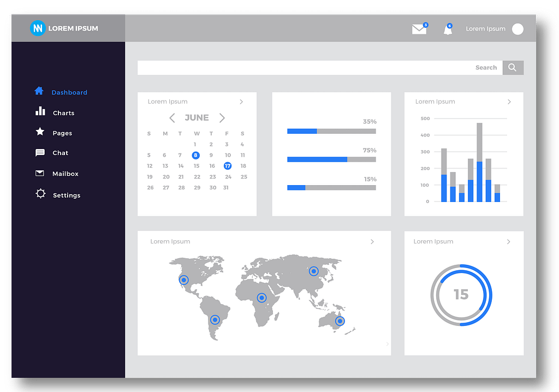Open Chat from the sidebar
Image resolution: width=559 pixels, height=392 pixels.
click(40, 153)
